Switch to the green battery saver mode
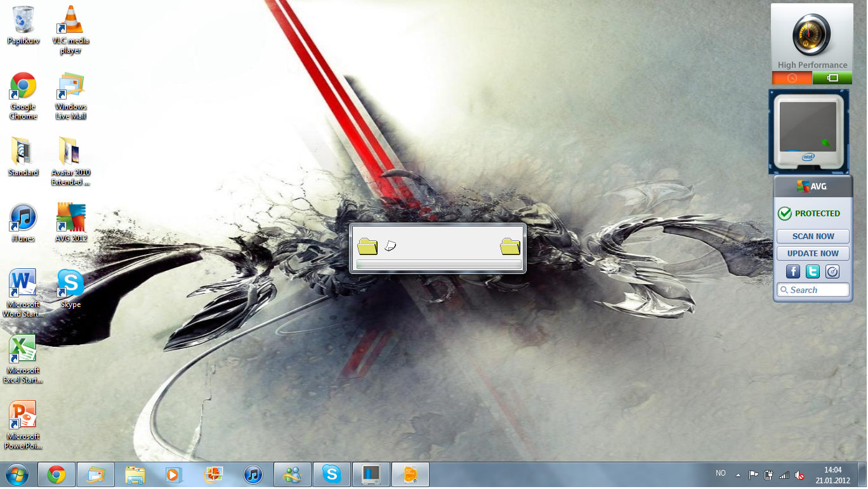The width and height of the screenshot is (868, 489). point(832,78)
